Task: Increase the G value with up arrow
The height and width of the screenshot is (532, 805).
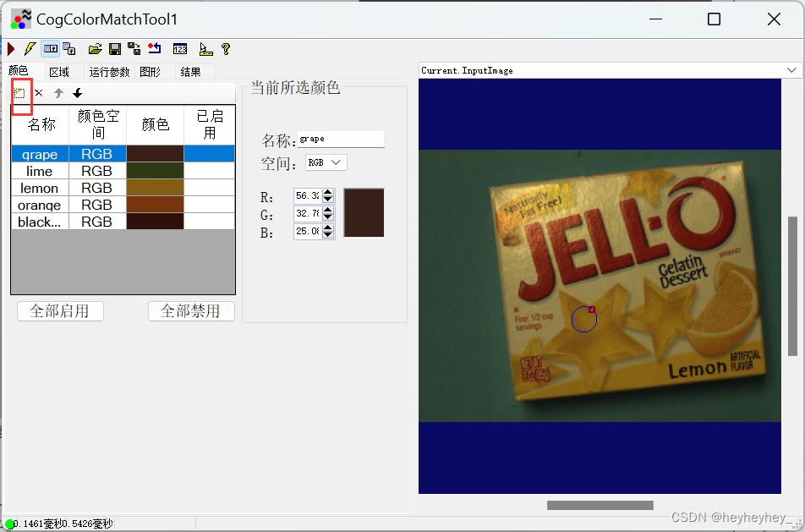Action: pyautogui.click(x=328, y=210)
